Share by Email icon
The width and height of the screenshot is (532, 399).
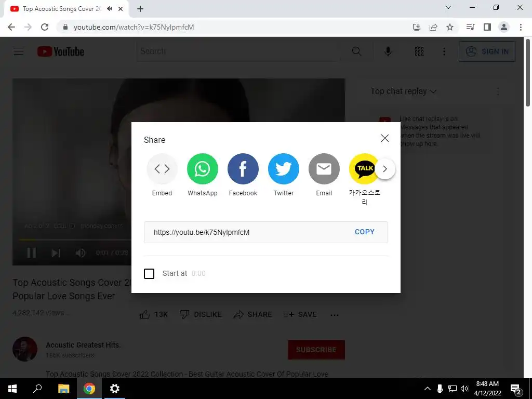(324, 169)
